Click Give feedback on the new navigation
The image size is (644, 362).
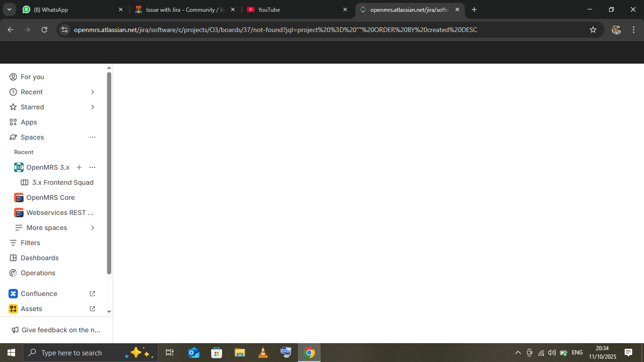point(61,330)
